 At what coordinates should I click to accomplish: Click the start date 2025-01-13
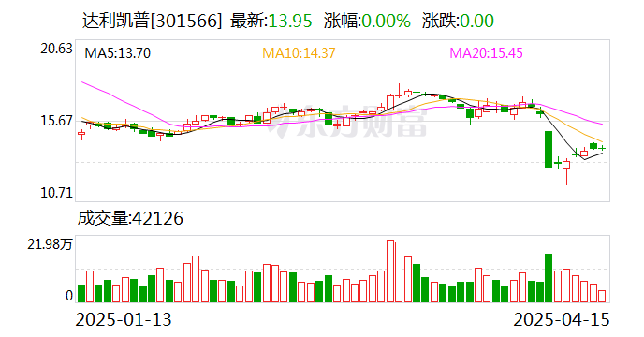pos(124,320)
